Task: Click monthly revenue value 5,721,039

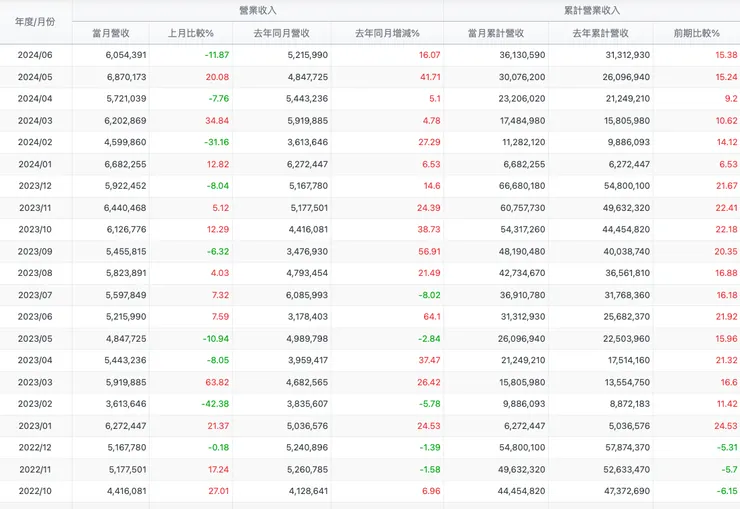Action: click(x=126, y=99)
